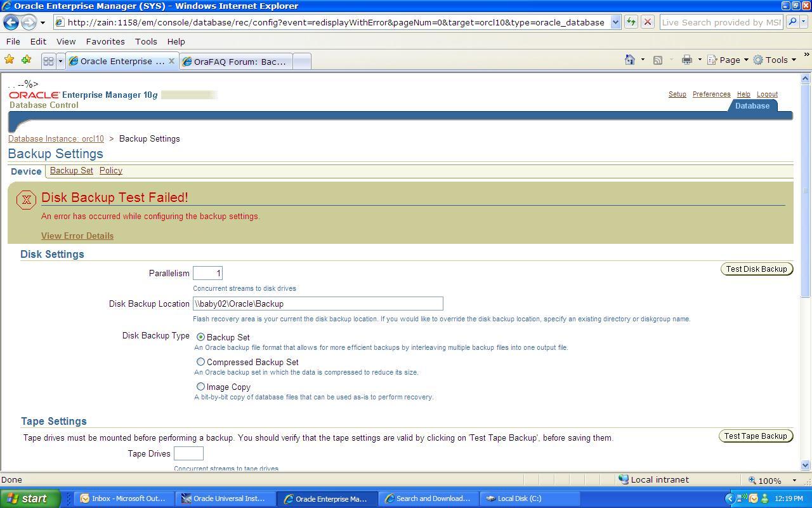Click the Stop loading X icon
Viewport: 812px width, 508px height.
click(648, 22)
